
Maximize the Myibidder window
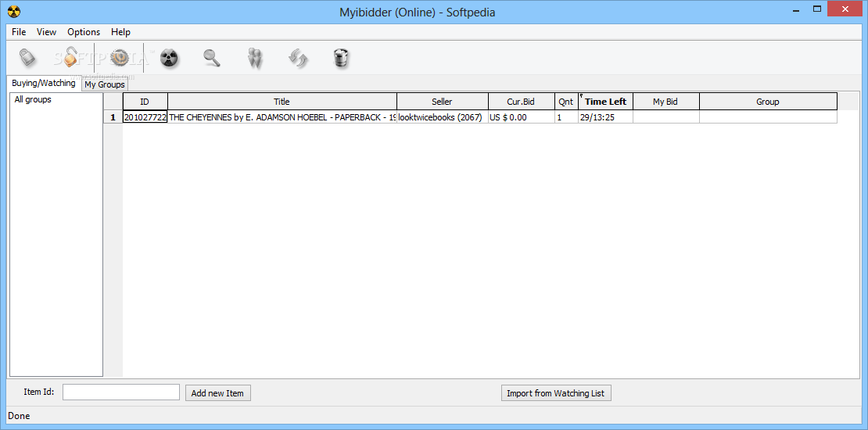817,9
